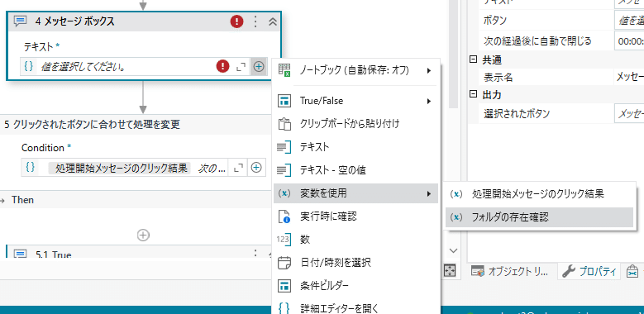Click the tab icon right of プロパティ

tap(632, 271)
